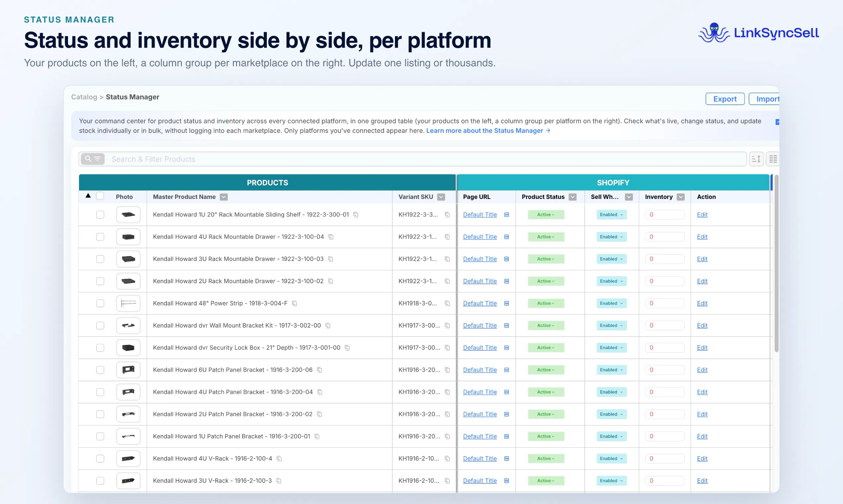Click the Photo column header

pyautogui.click(x=124, y=197)
